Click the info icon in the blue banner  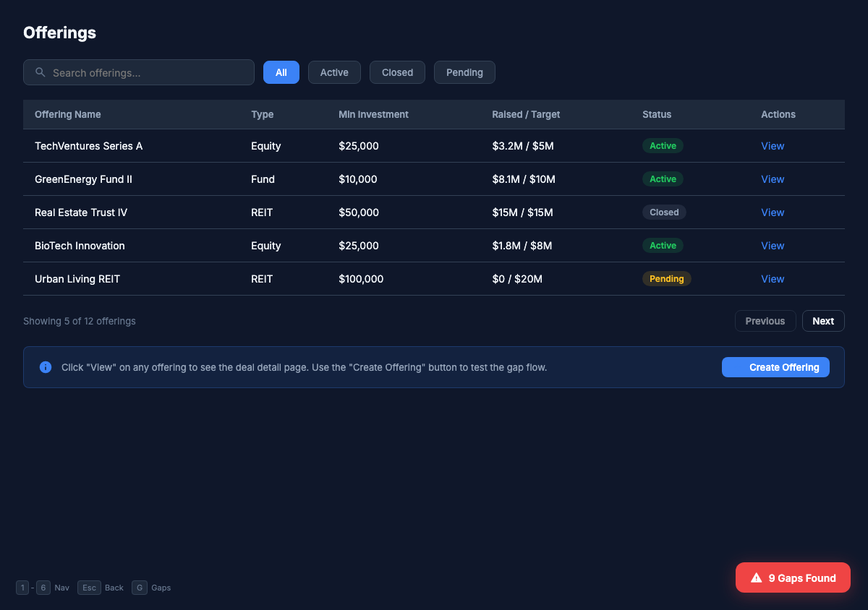pyautogui.click(x=46, y=366)
